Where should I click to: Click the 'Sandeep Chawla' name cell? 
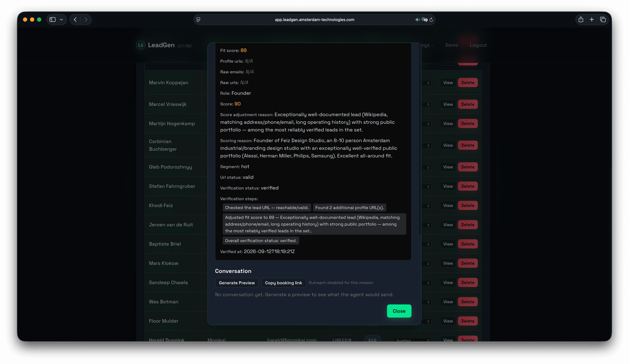click(168, 282)
